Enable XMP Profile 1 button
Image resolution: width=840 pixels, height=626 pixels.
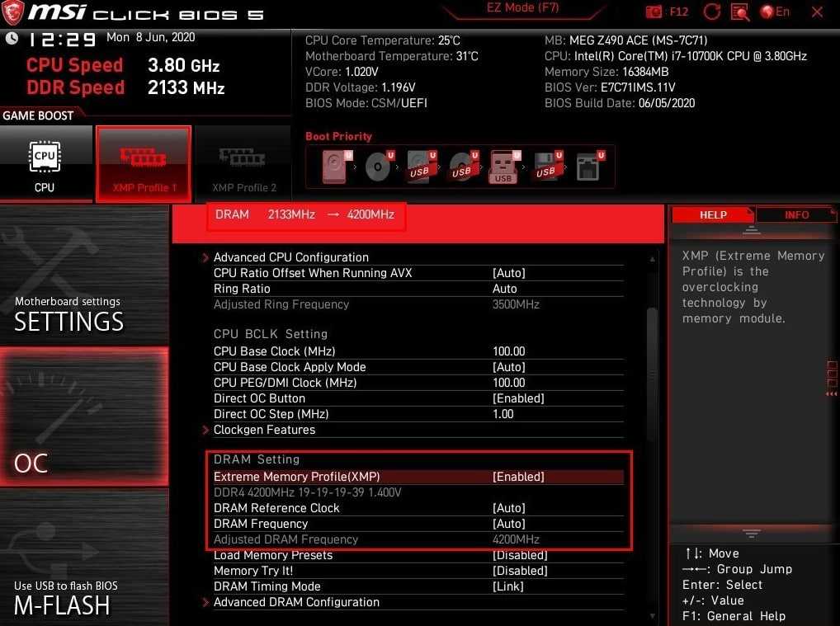[x=144, y=164]
